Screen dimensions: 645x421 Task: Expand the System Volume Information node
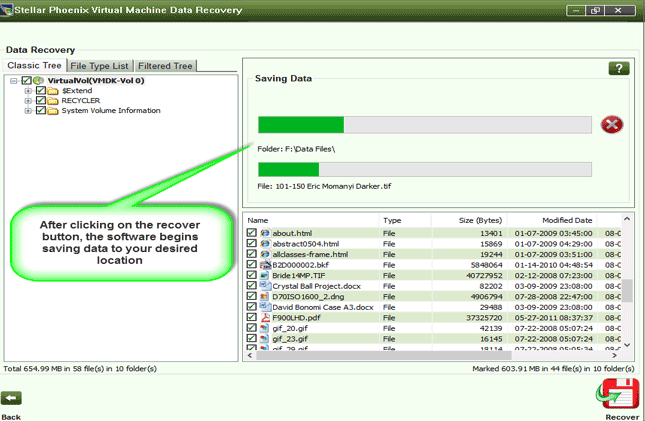pyautogui.click(x=28, y=111)
